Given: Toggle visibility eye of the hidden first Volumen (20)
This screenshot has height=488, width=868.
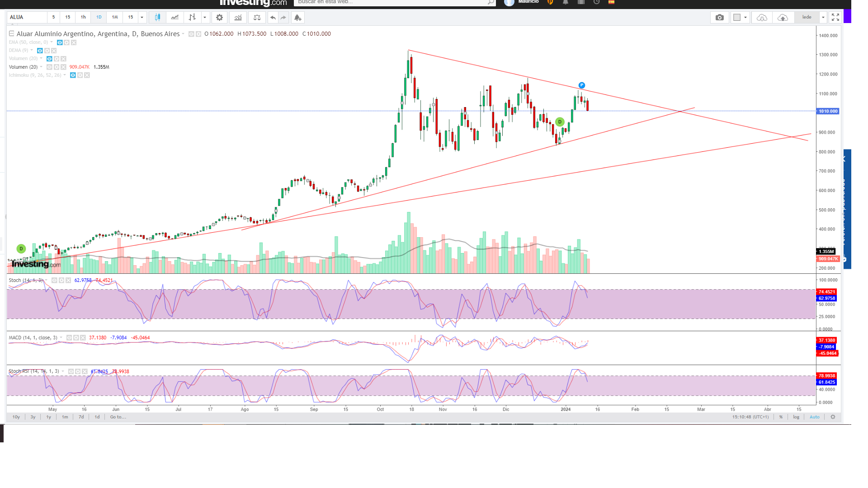Looking at the screenshot, I should click(49, 59).
